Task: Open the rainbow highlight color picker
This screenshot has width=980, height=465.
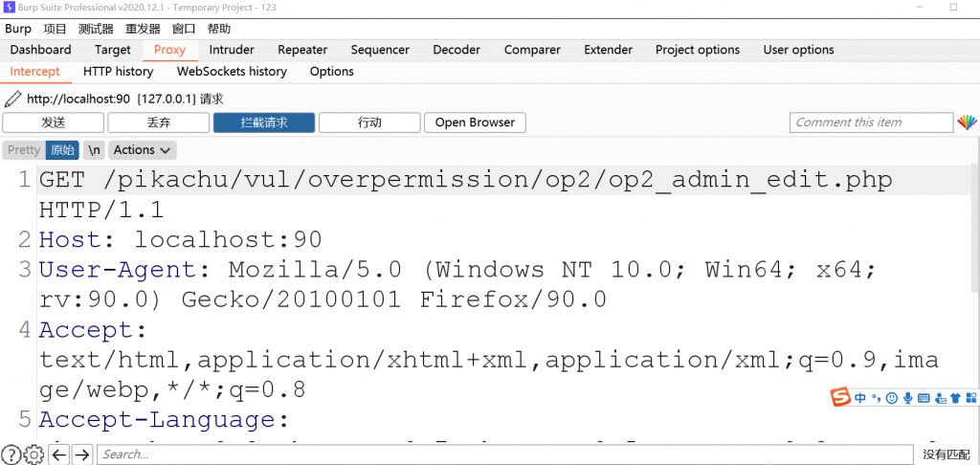Action: pos(967,122)
